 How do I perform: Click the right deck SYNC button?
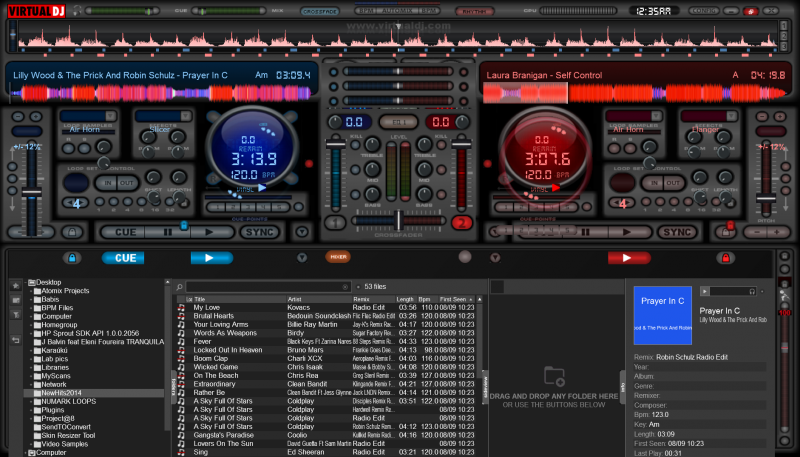pyautogui.click(x=677, y=232)
